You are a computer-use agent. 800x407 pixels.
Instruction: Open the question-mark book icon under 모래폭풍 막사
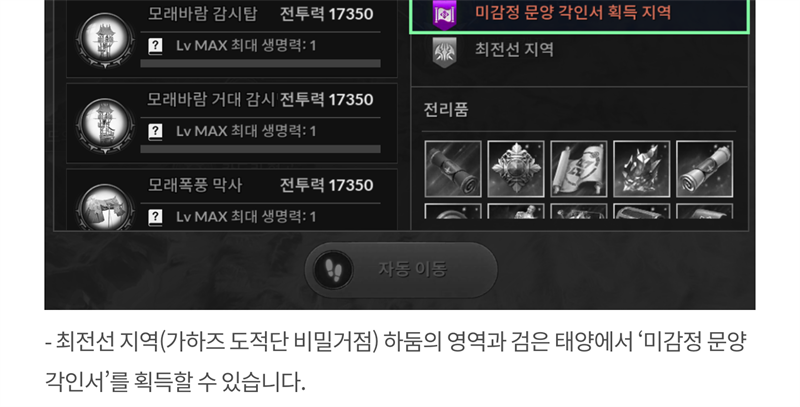coord(155,217)
